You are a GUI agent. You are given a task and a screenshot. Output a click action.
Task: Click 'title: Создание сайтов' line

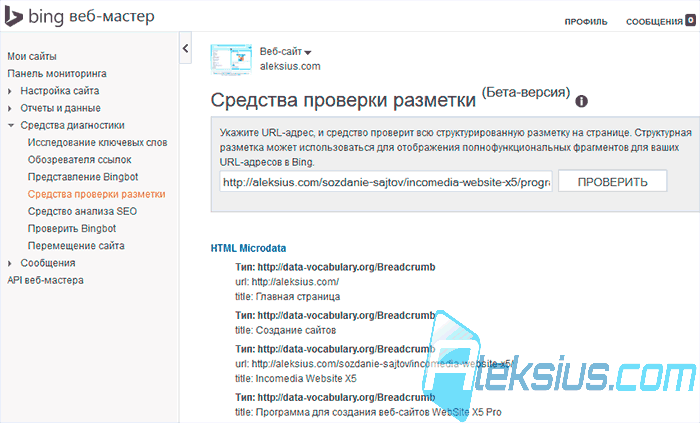[x=286, y=331]
